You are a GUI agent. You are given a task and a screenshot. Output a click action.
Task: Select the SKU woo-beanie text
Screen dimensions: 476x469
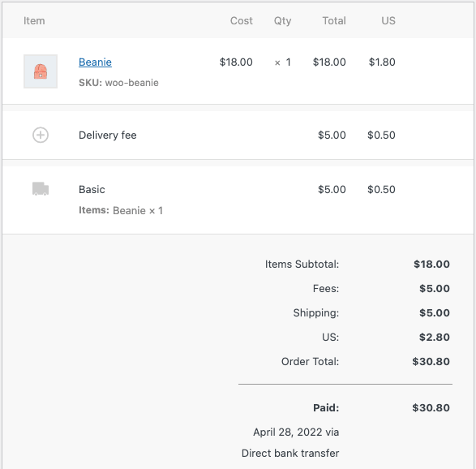click(118, 83)
